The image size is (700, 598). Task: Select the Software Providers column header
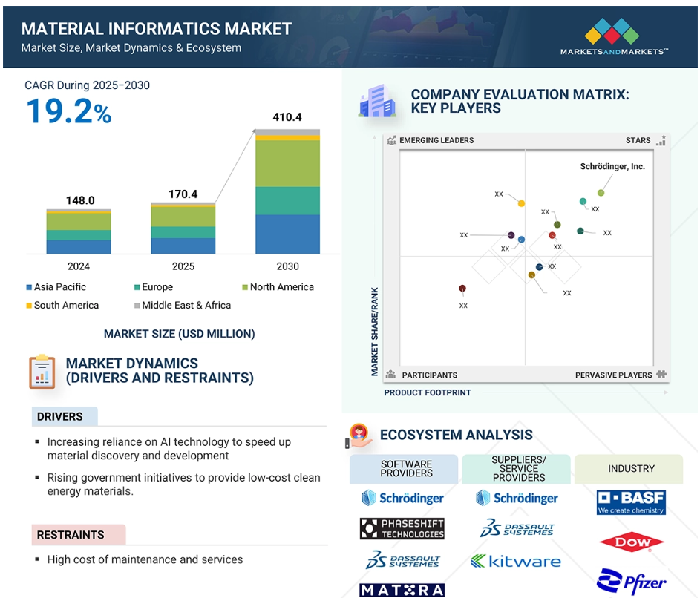tap(404, 469)
